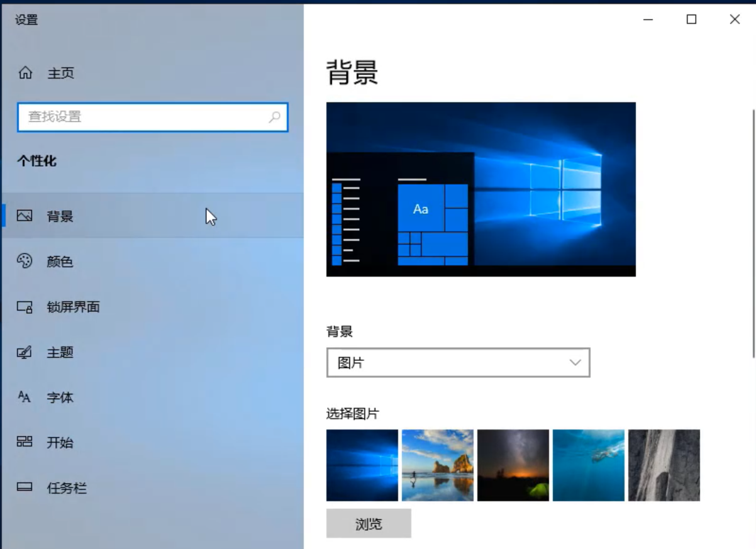
Task: Click the 锁屏界面 lock screen icon
Action: point(25,307)
